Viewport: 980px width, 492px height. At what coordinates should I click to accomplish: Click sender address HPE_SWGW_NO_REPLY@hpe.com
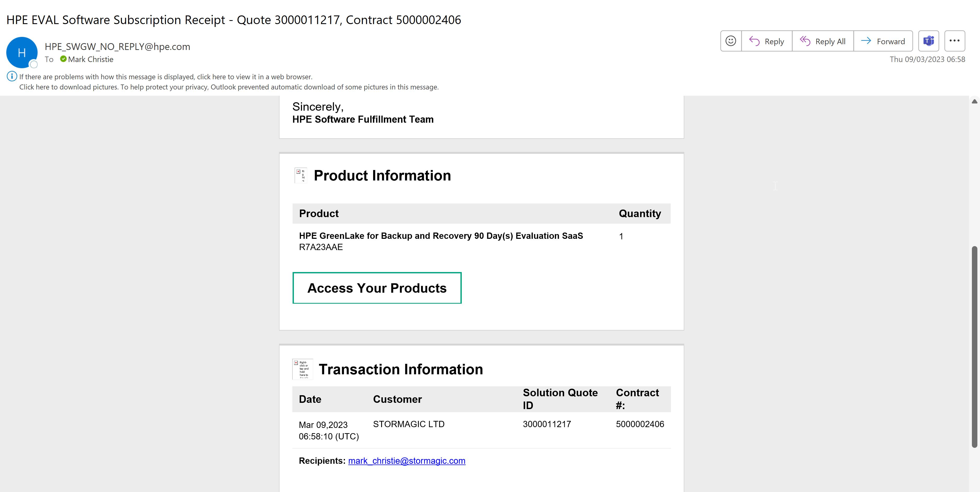pyautogui.click(x=117, y=46)
